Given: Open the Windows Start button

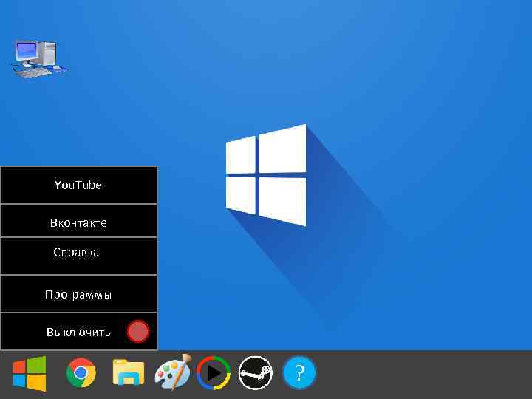Looking at the screenshot, I should [x=29, y=373].
